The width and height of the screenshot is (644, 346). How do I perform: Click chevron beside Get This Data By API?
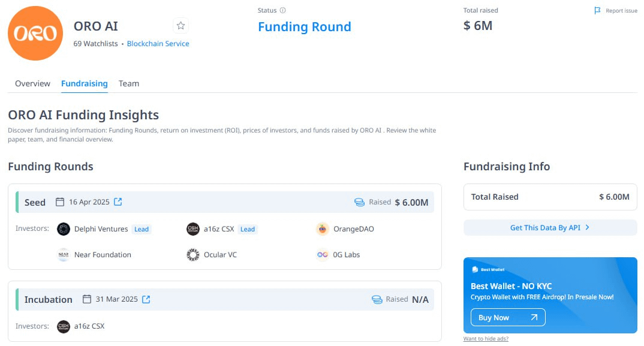coord(587,227)
